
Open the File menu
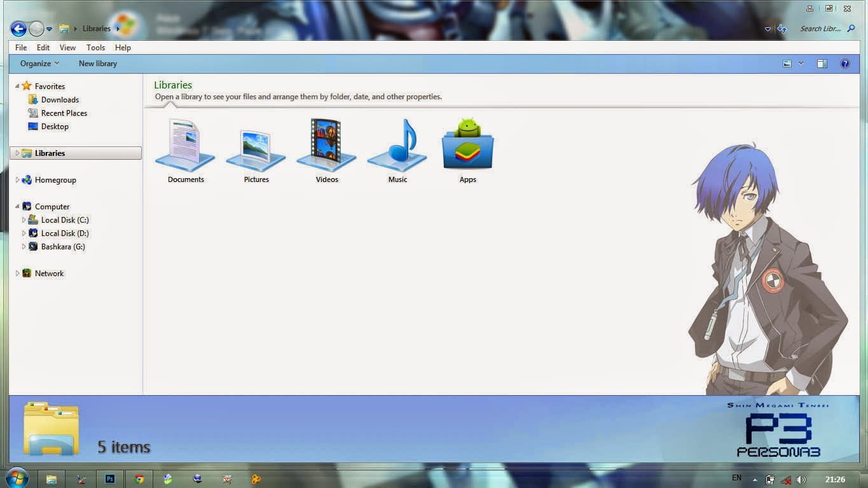[x=21, y=48]
